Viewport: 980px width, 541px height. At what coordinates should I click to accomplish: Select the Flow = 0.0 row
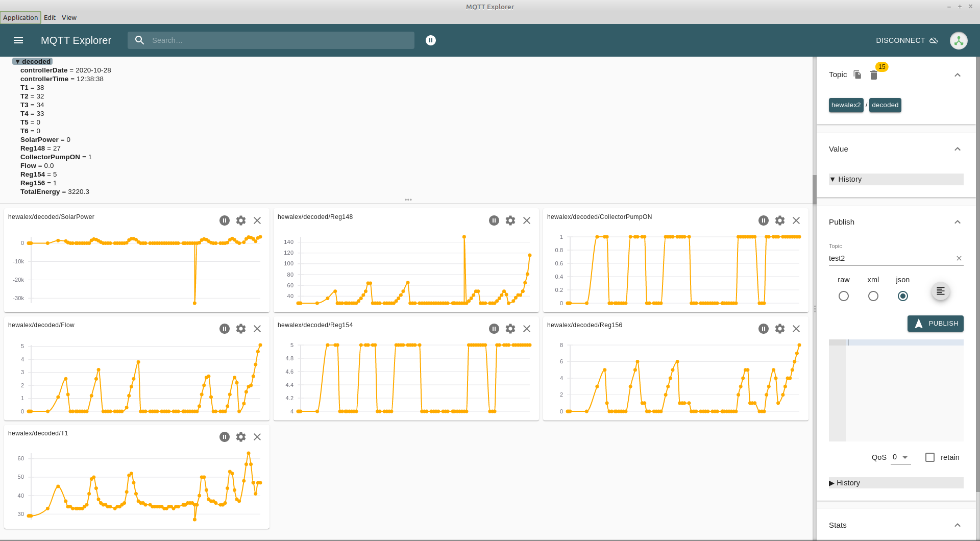pyautogui.click(x=37, y=166)
